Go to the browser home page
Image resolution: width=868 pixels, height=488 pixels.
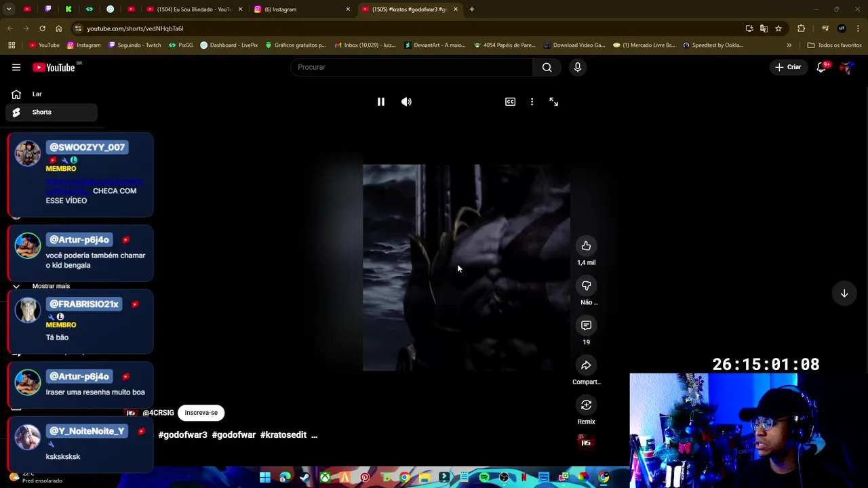(x=58, y=28)
